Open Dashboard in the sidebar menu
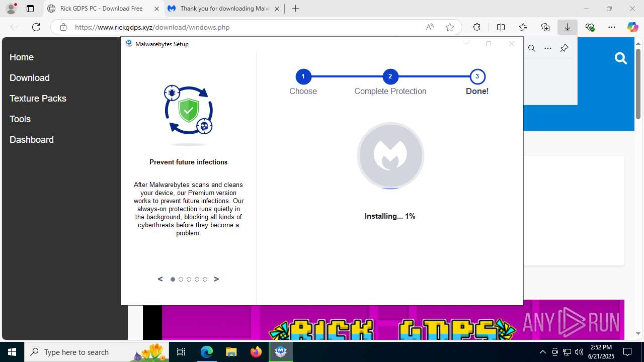This screenshot has width=644, height=362. 32,140
